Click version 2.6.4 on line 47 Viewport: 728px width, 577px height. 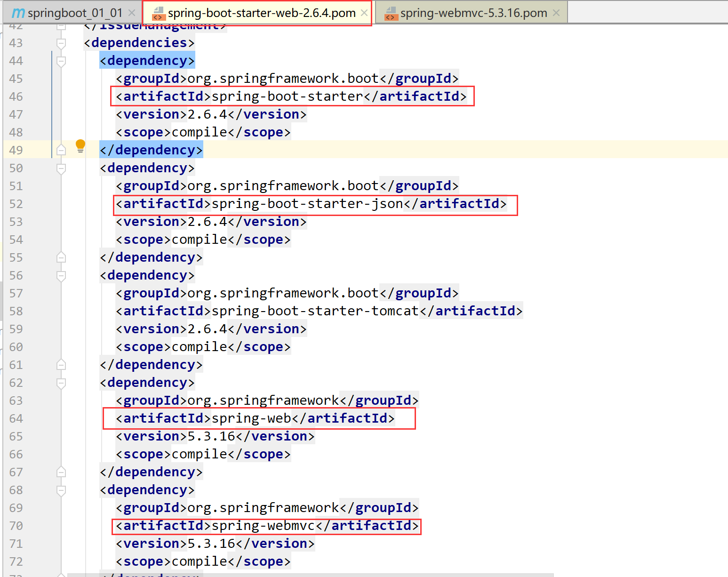point(208,114)
